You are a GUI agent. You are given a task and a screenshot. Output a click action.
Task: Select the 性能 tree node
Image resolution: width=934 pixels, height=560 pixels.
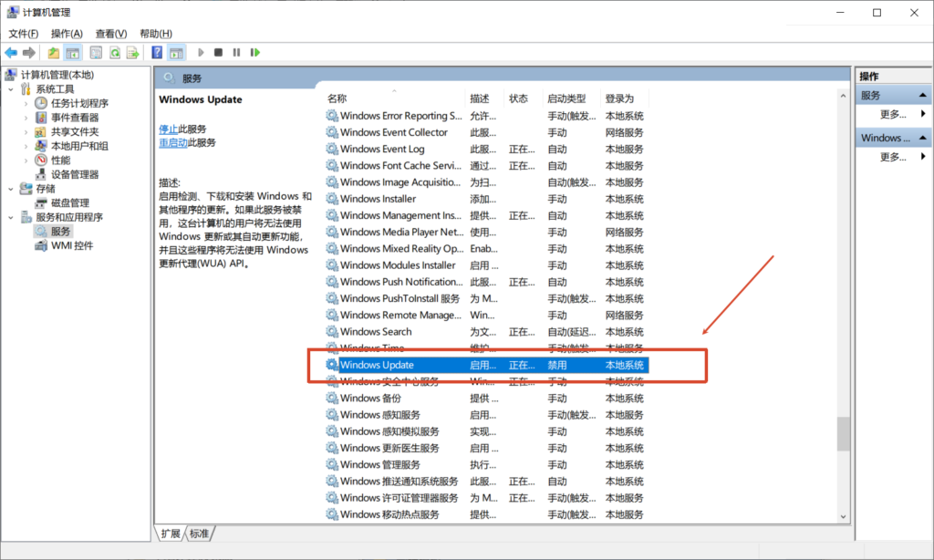click(x=60, y=161)
